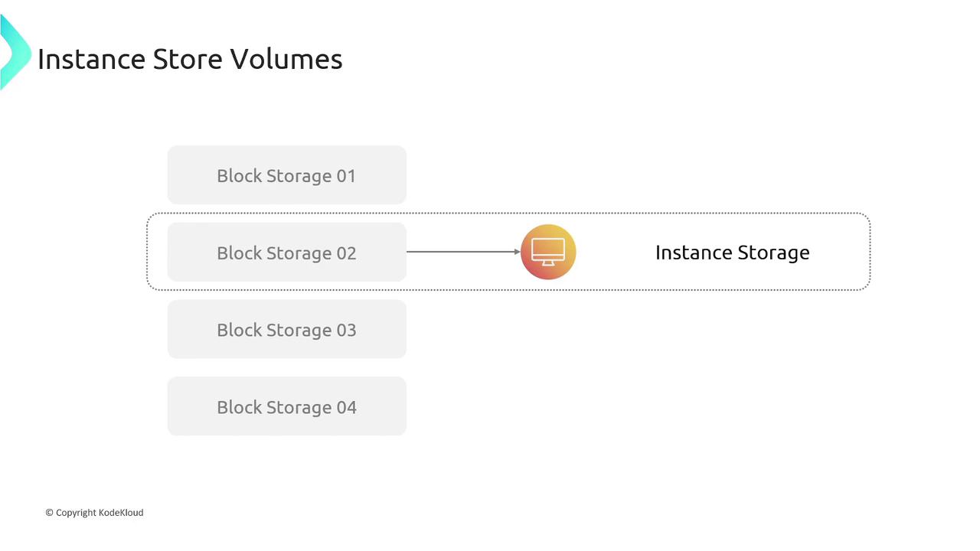
Task: Click the orange monitor instance icon
Action: pyautogui.click(x=548, y=252)
